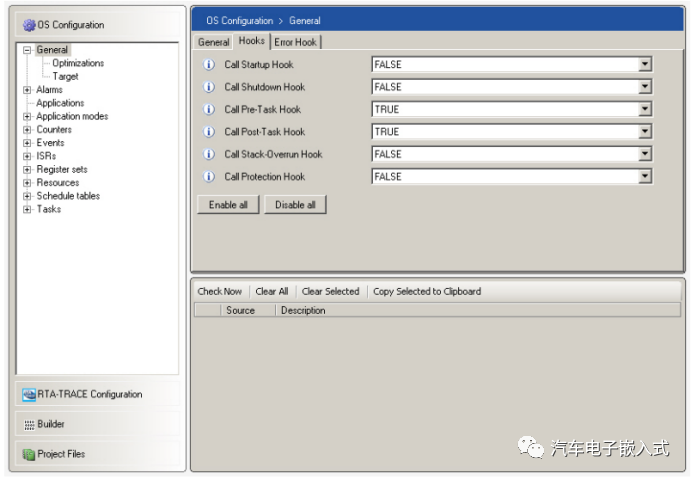Click Check Now in the messages toolbar
The height and width of the screenshot is (479, 692).
[x=220, y=292]
